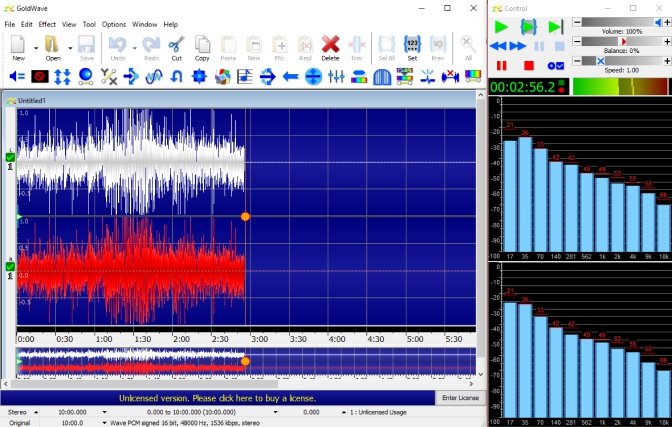The image size is (672, 427).
Task: Open the 10:00.000 length dropdown arrow
Action: point(104,412)
